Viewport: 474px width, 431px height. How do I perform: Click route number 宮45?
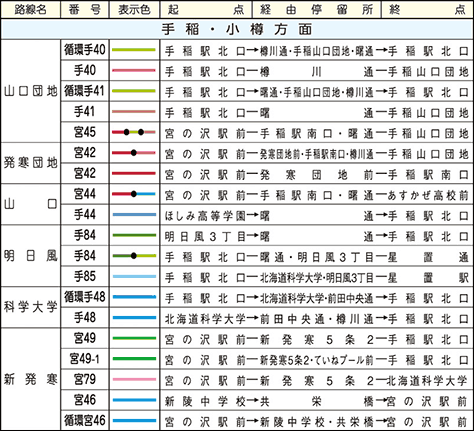click(85, 132)
